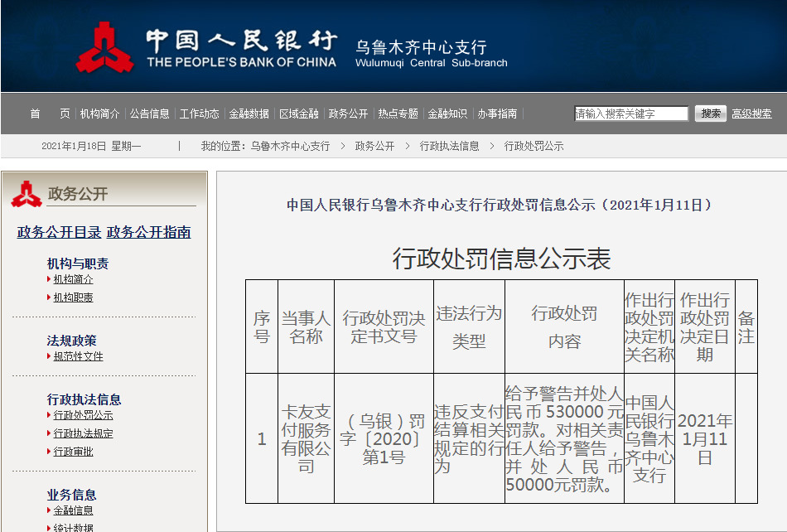Open the 金融数据 navigation item
The image size is (787, 532).
[x=249, y=114]
